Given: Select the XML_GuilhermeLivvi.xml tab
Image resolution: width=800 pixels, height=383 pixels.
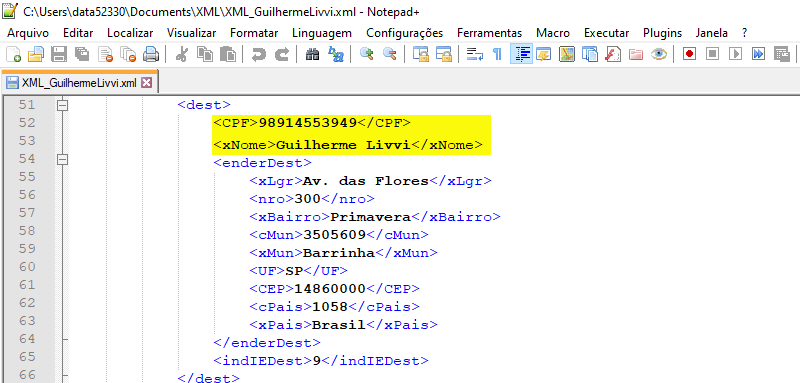Looking at the screenshot, I should [79, 82].
